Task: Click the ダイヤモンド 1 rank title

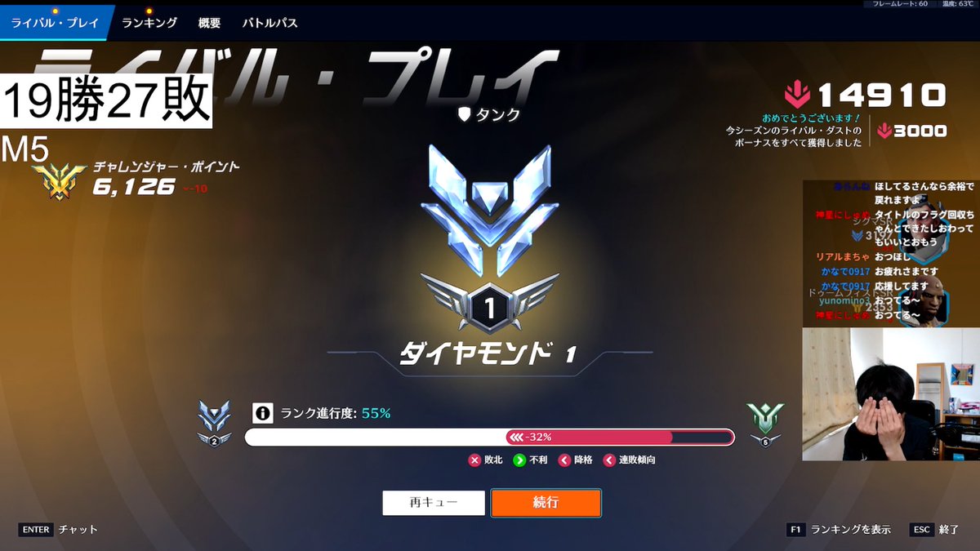Action: [488, 353]
